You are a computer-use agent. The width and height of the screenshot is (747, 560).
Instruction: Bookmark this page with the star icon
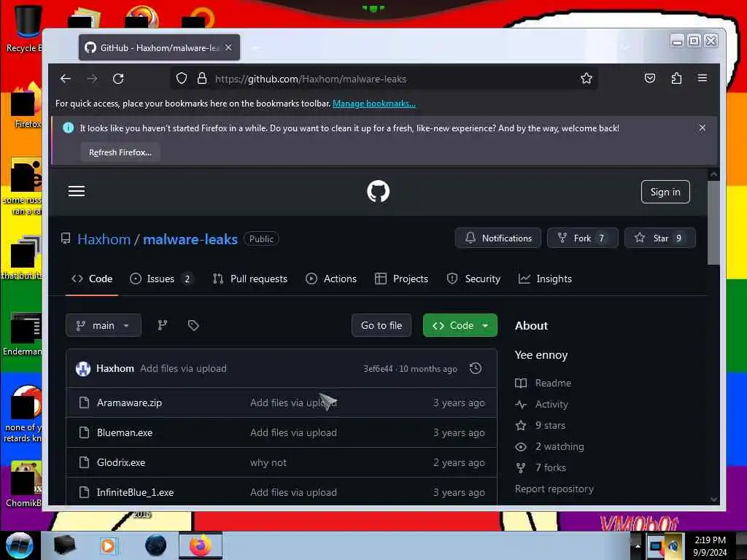(x=587, y=79)
